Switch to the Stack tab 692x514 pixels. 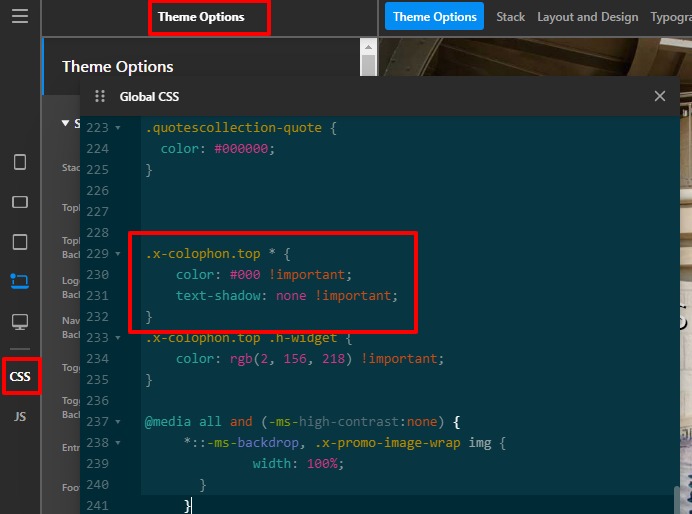511,17
